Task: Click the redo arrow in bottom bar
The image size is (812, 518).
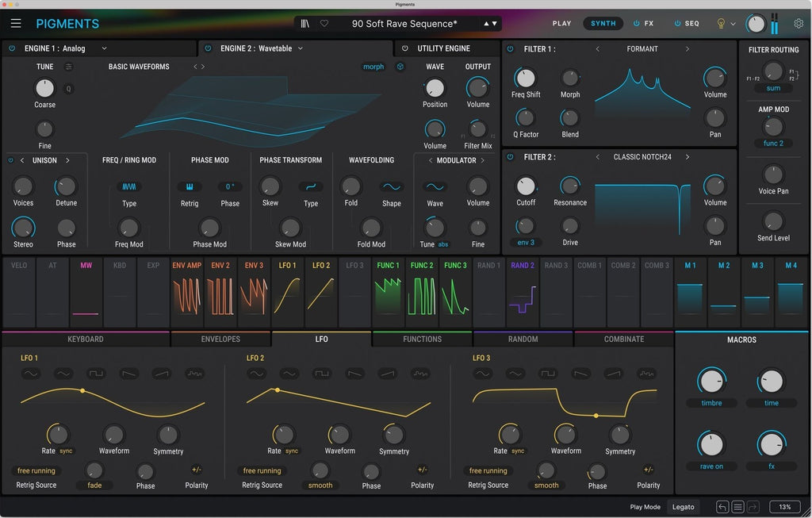Action: pos(753,507)
